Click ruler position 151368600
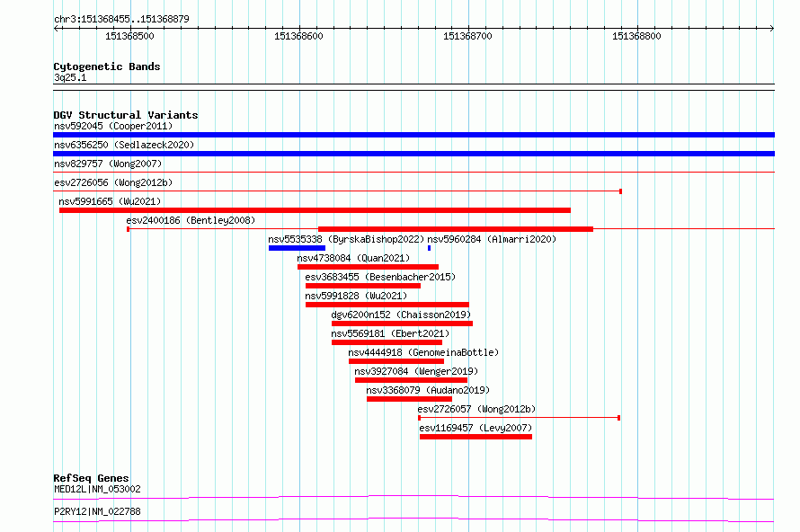 tap(298, 36)
